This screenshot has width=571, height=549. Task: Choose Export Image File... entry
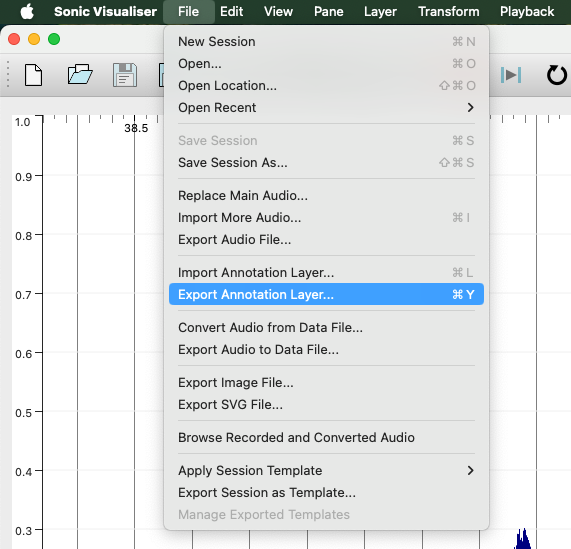[x=326, y=383]
